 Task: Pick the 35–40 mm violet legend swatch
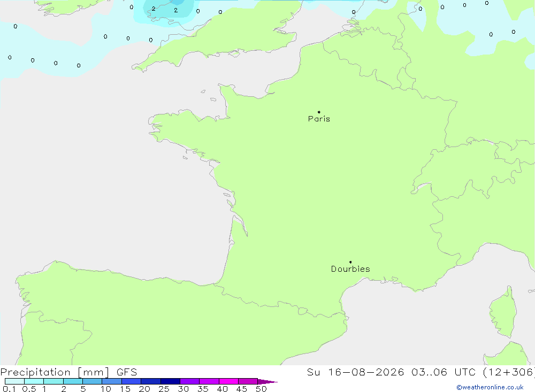[x=209, y=381]
